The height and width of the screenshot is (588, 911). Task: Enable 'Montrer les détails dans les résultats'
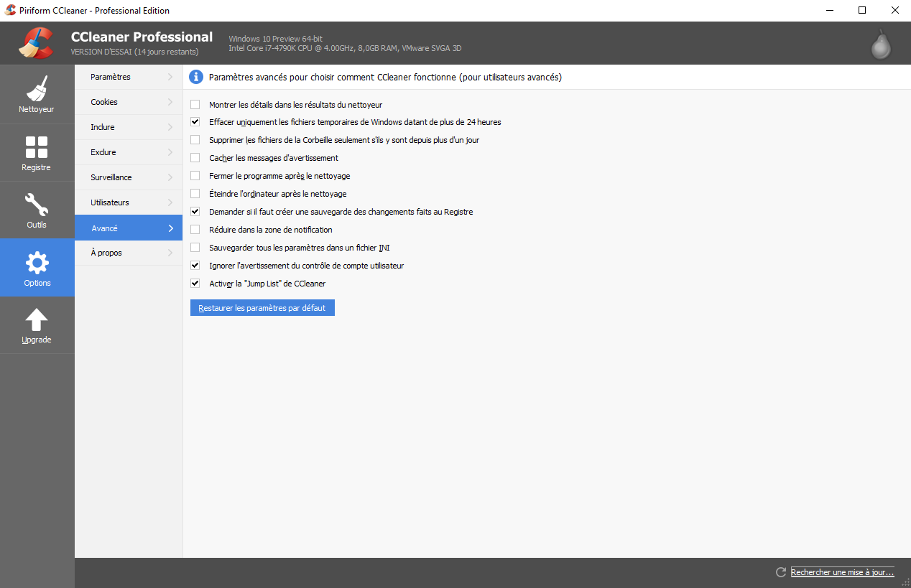coord(195,104)
